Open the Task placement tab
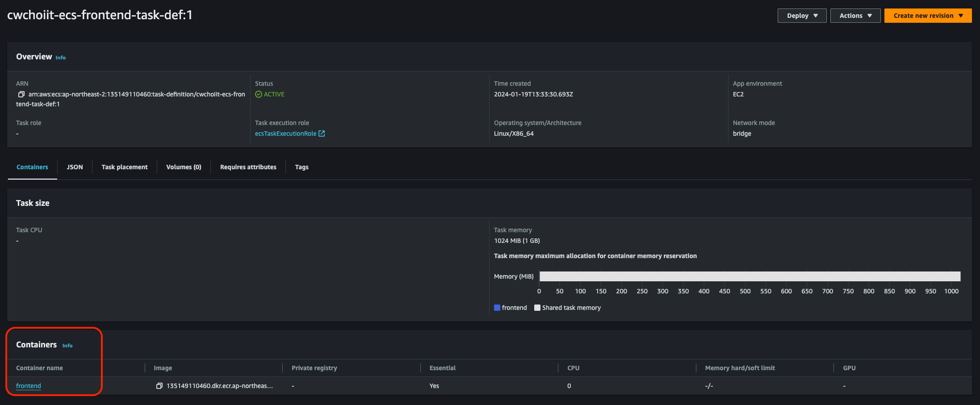 (x=125, y=167)
